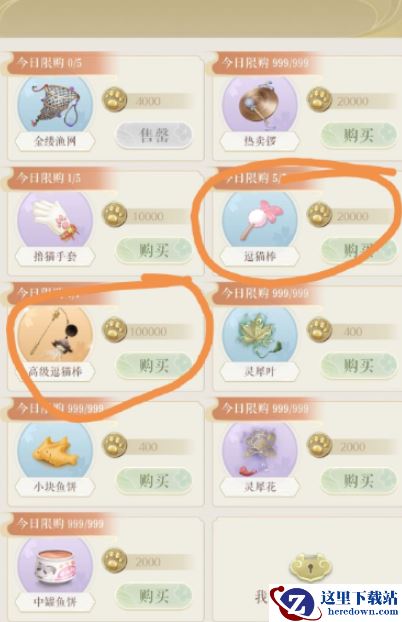Tap the 小块鱼饼 fish cake icon

55,450
